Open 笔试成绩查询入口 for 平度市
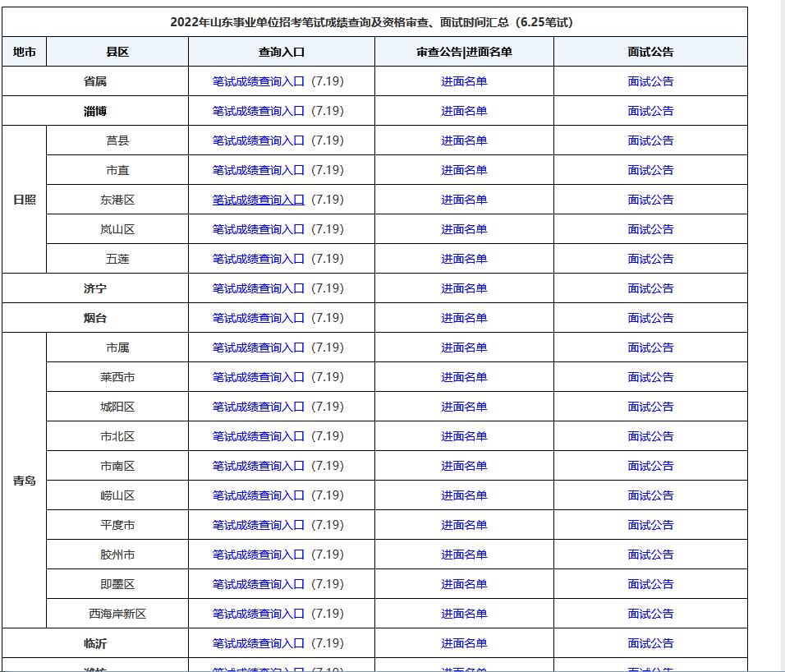Image resolution: width=785 pixels, height=672 pixels. (259, 524)
